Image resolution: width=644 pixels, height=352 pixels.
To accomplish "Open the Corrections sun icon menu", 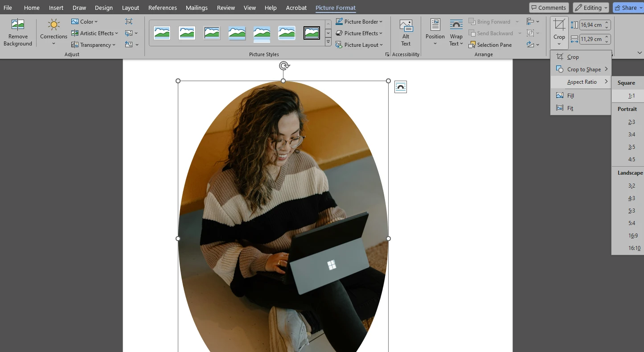I will [x=53, y=25].
